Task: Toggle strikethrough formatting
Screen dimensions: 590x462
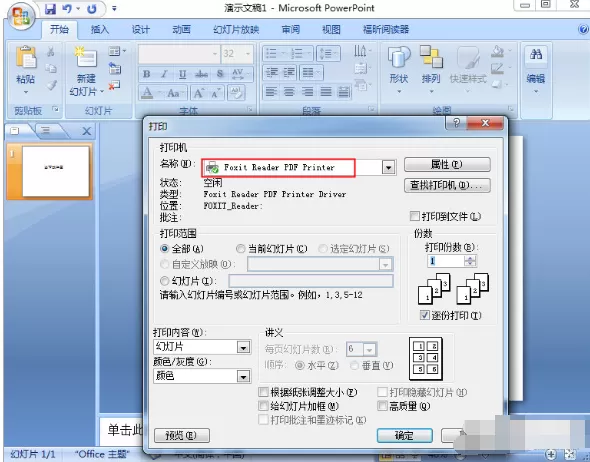Action: pos(201,74)
